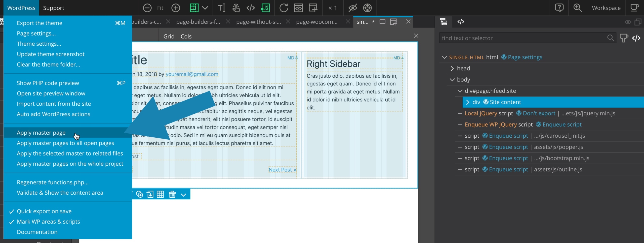
Task: Select Show PHP code preview
Action: (x=48, y=83)
